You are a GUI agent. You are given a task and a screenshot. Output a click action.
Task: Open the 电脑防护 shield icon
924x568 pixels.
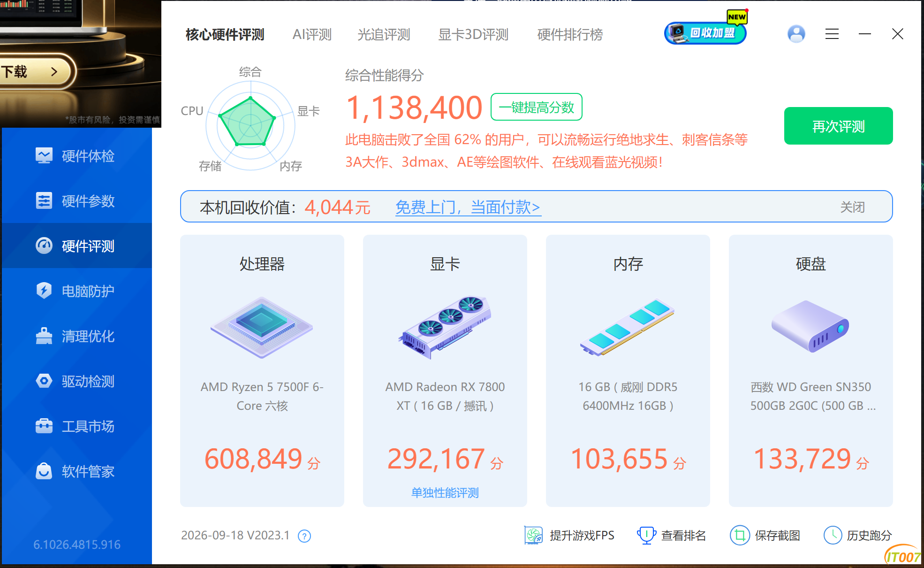tap(44, 291)
